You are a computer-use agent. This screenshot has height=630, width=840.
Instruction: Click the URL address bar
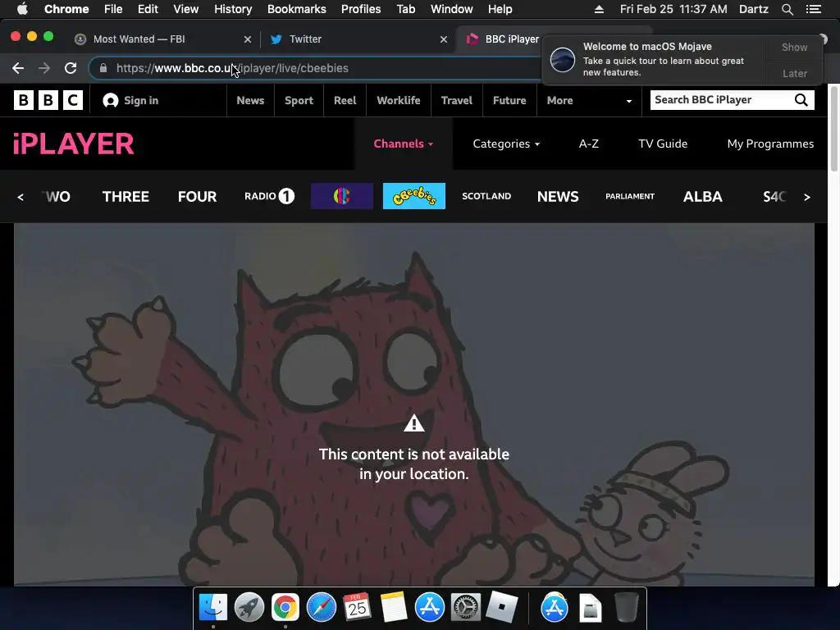[316, 68]
